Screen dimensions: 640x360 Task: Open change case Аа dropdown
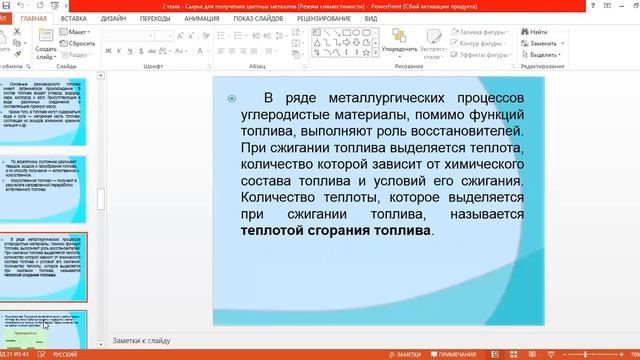click(x=181, y=51)
